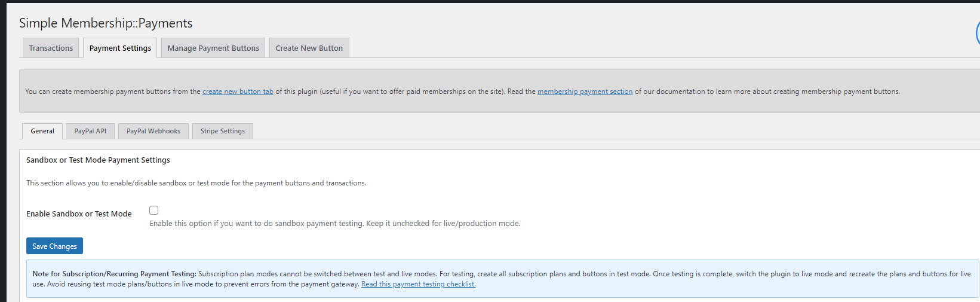Open the 'membership payment section' link
The image size is (980, 302).
(585, 91)
